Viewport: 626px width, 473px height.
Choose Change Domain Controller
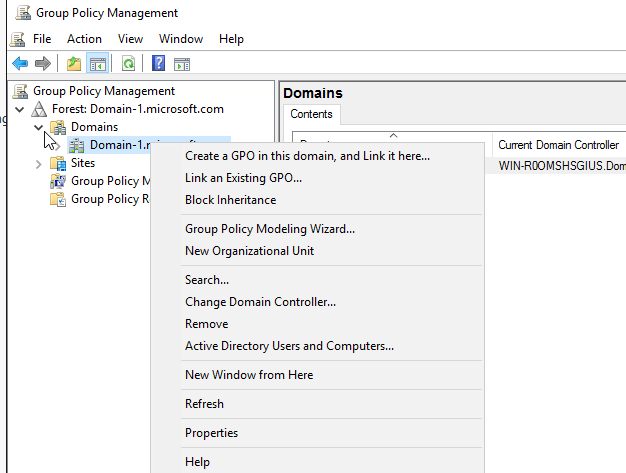click(318, 302)
